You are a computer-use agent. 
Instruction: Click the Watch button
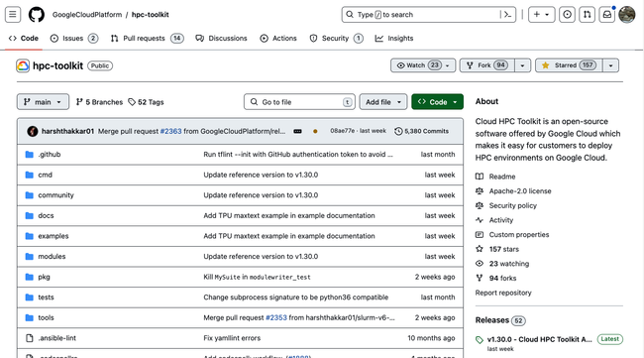(423, 65)
